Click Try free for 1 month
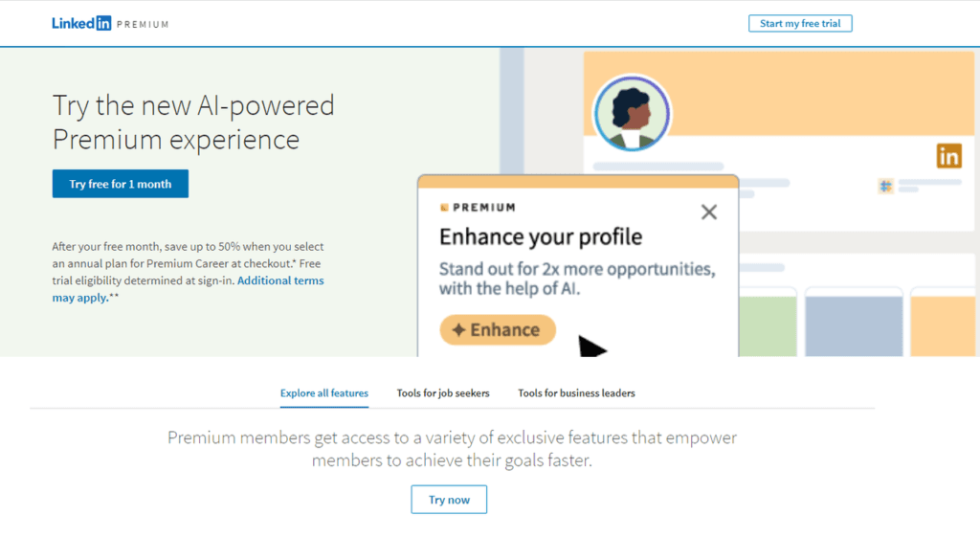Screen dimensions: 980x537 point(120,184)
